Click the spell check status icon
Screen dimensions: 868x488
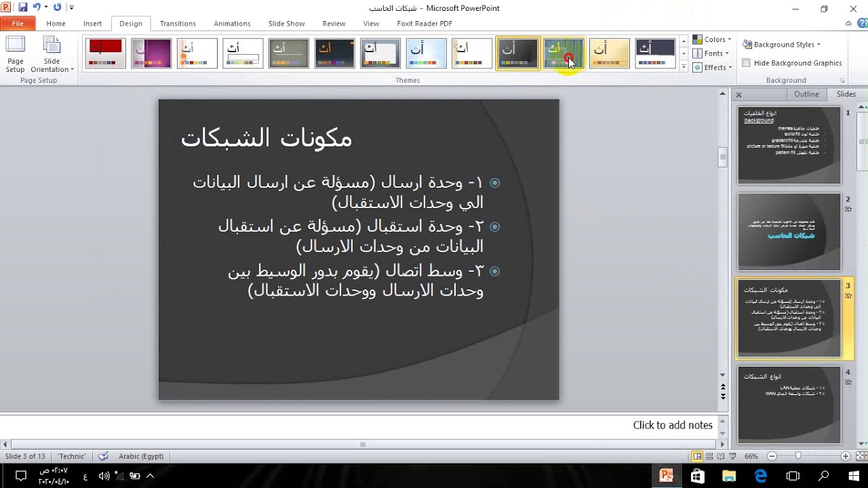tap(103, 456)
